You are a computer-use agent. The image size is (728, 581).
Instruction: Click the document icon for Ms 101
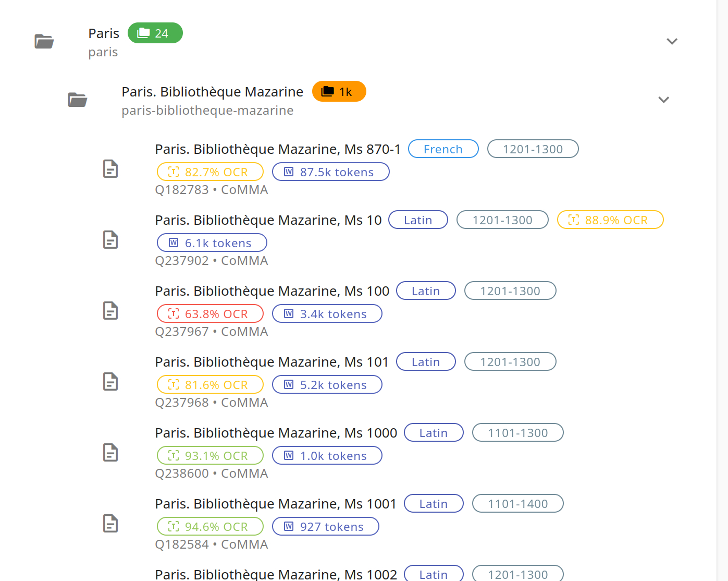click(110, 382)
